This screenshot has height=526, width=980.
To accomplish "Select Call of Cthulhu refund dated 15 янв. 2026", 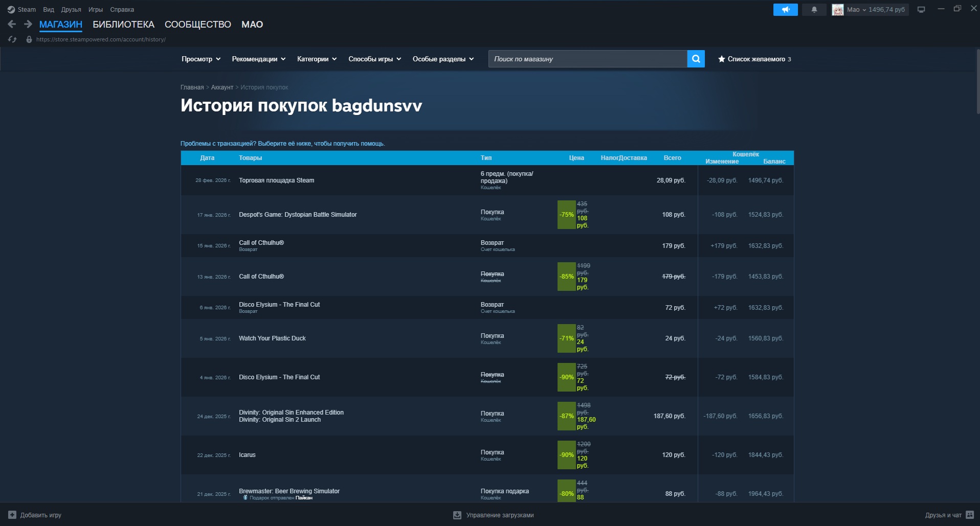I will pos(487,245).
